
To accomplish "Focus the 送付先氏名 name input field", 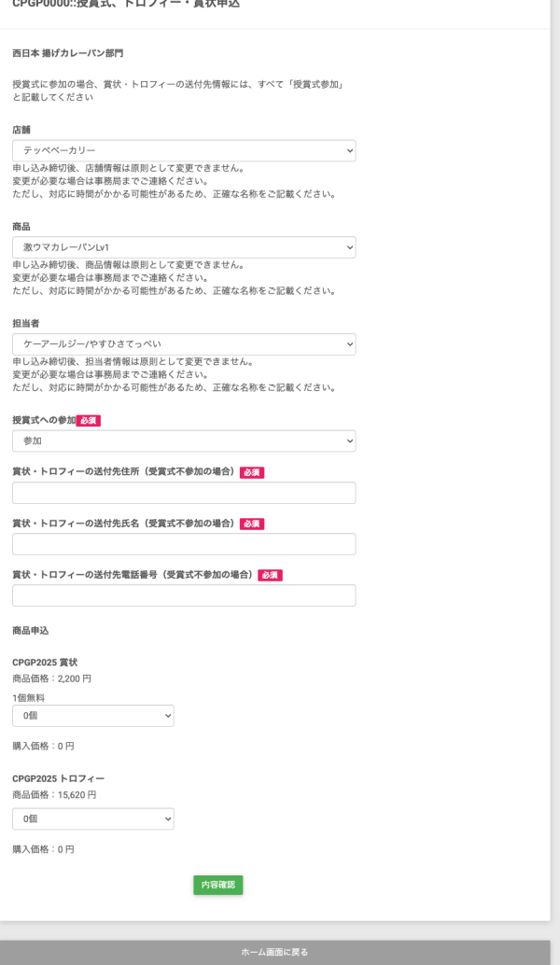I will tap(184, 544).
